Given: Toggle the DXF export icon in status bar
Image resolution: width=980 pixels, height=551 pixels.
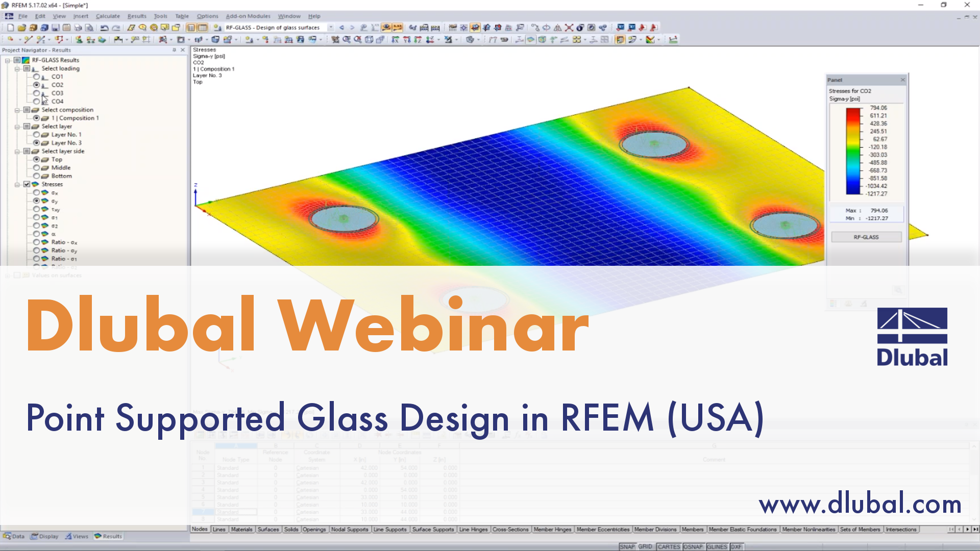Looking at the screenshot, I should [745, 546].
